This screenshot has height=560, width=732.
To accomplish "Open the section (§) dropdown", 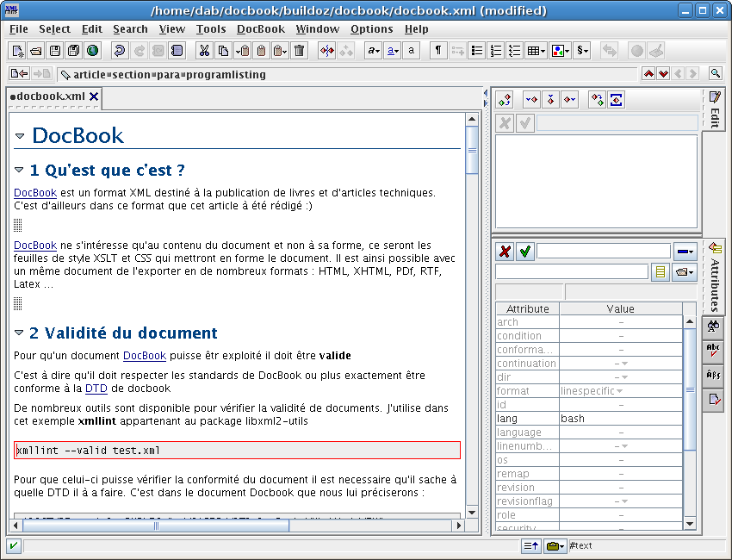I will pyautogui.click(x=582, y=51).
